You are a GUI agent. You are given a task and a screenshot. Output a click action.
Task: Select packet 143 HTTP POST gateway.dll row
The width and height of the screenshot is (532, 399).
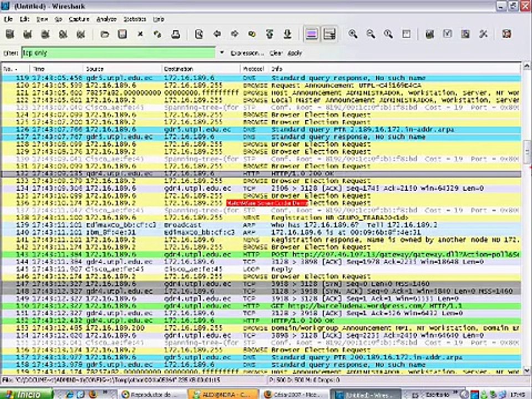pos(261,254)
